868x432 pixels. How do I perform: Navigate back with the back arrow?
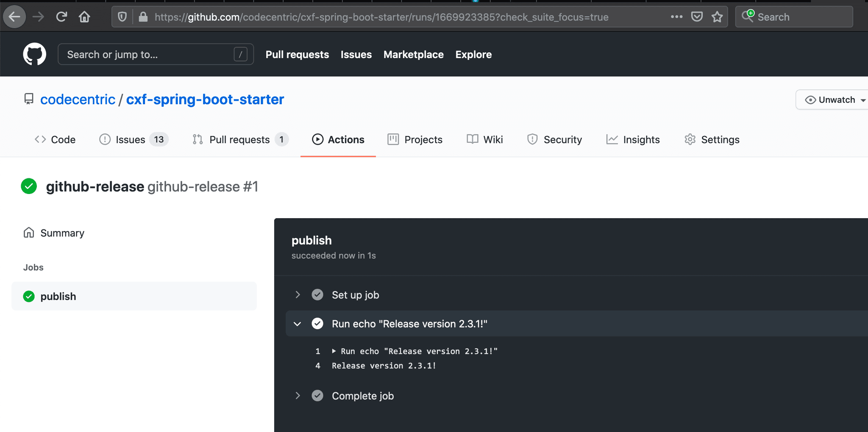14,17
